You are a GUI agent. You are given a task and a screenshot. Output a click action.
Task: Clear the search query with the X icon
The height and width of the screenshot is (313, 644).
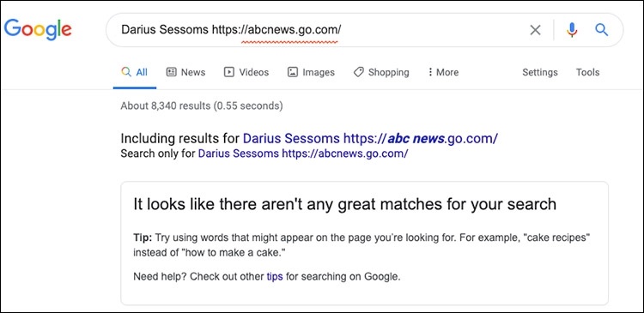(x=535, y=30)
